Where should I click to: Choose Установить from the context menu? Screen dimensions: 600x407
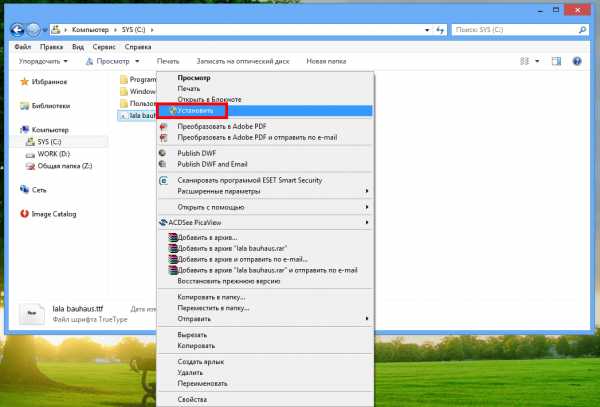point(265,111)
